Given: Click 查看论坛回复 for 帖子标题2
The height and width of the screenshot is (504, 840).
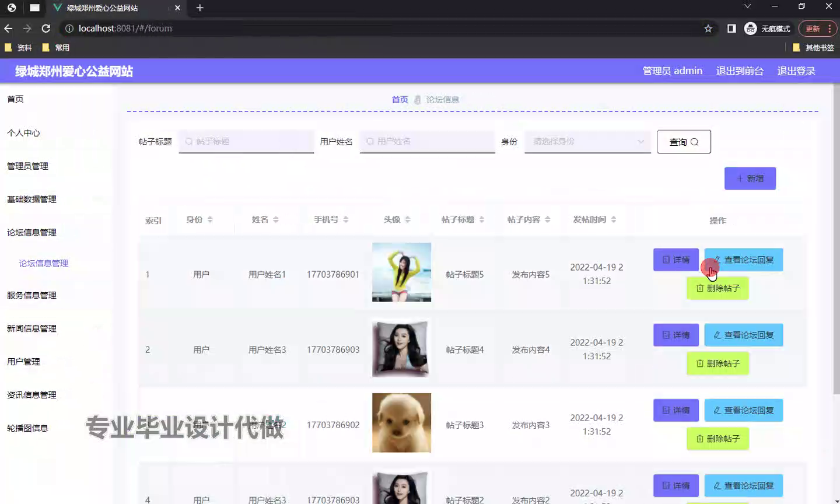Looking at the screenshot, I should (744, 485).
